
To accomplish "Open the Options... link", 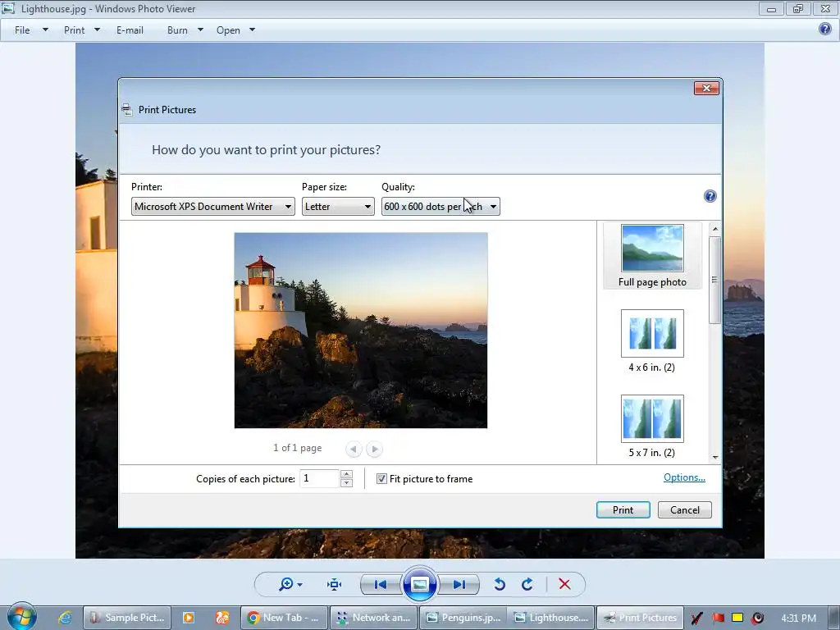I will click(x=684, y=477).
